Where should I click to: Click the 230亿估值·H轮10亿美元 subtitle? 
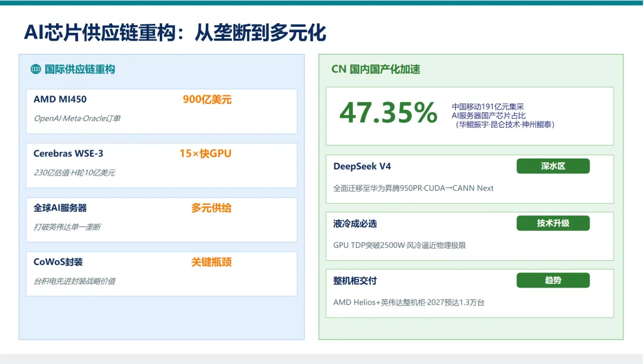(x=74, y=172)
